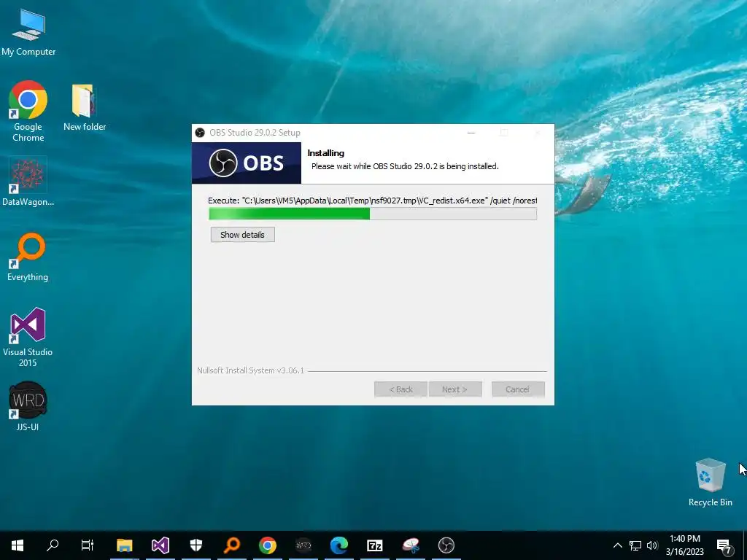
Task: Open File Explorer from the taskbar
Action: pos(124,545)
